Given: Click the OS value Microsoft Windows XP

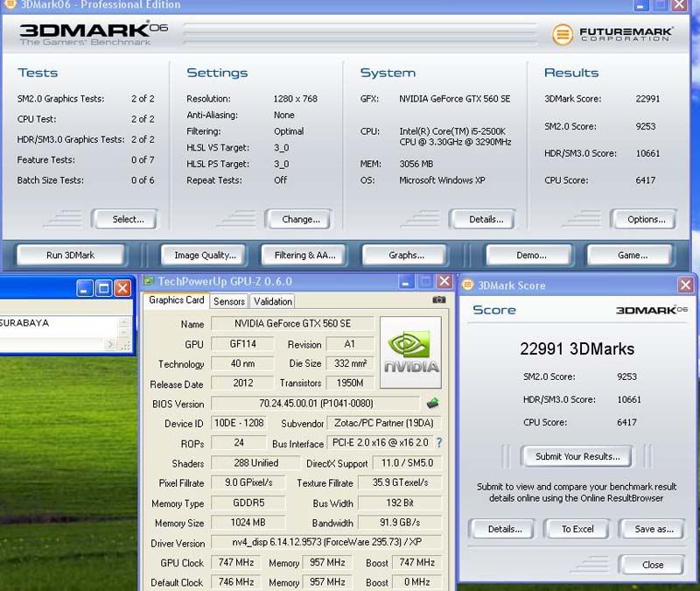Looking at the screenshot, I should coord(442,180).
